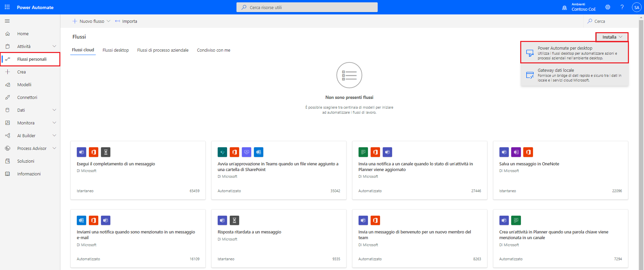Screen dimensions: 644x270
Task: Expand the Dati section chevron
Action: click(54, 110)
